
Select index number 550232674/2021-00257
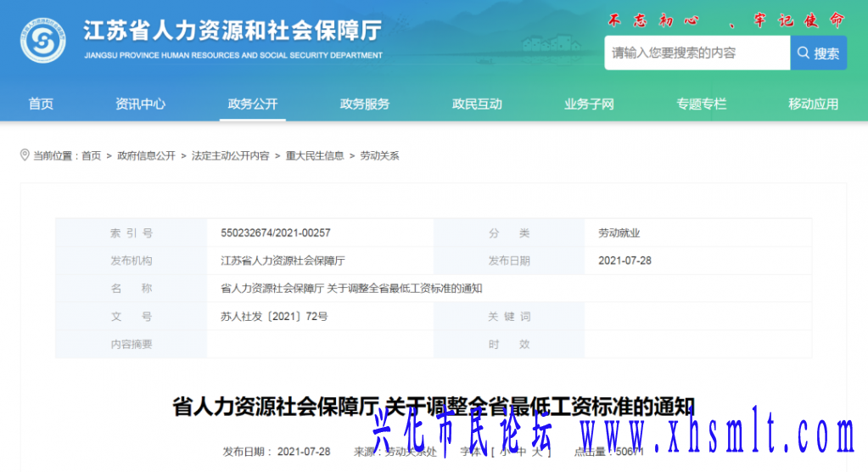click(276, 233)
